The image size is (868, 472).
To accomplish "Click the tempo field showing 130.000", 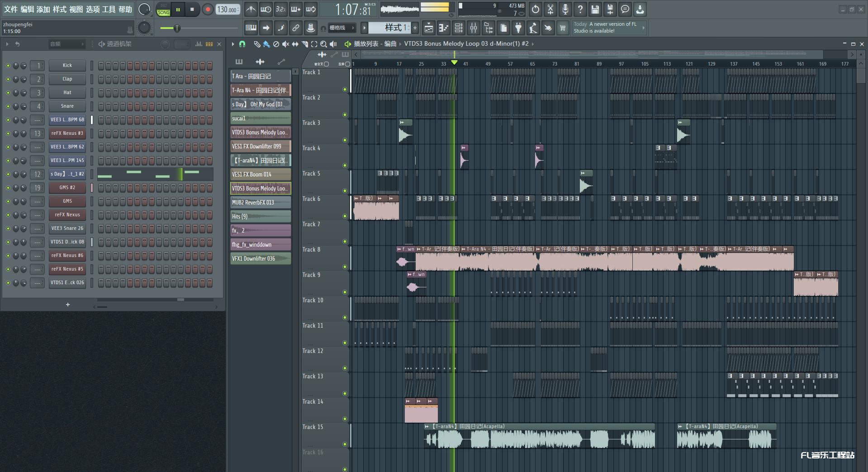I will (x=228, y=10).
